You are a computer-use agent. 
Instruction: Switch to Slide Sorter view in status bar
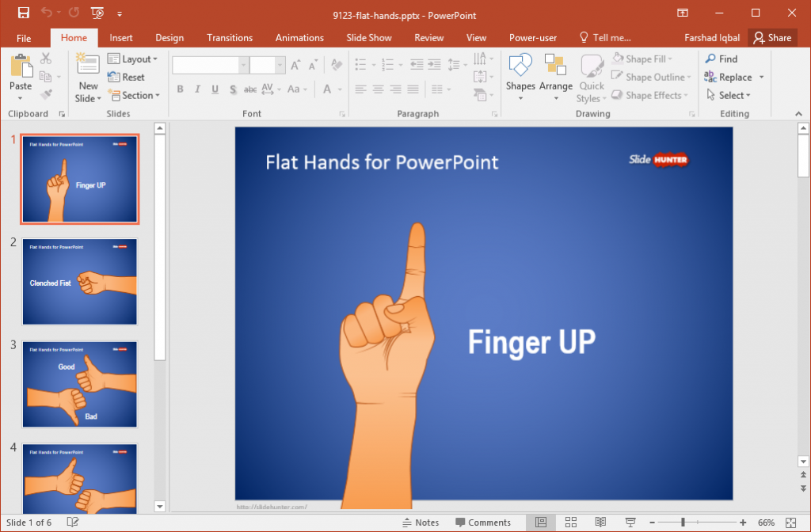point(571,522)
